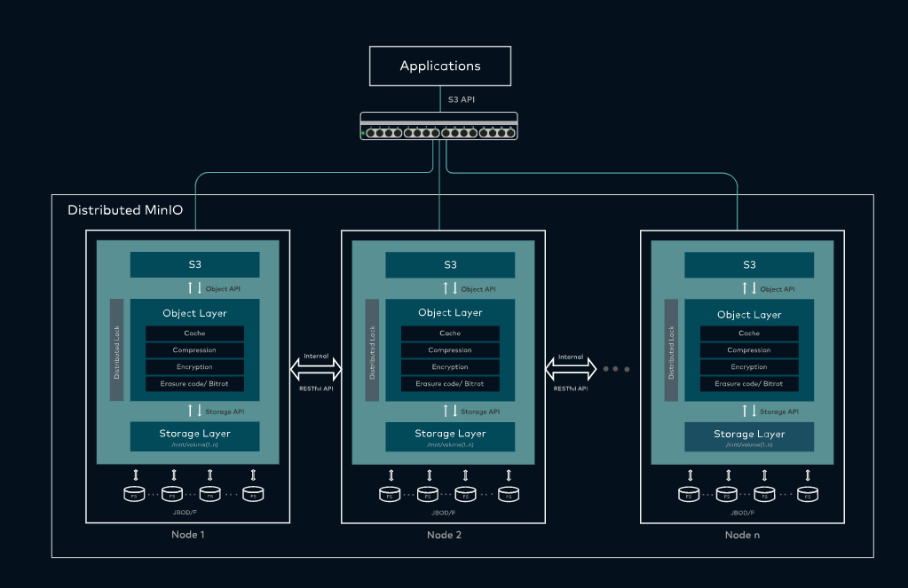The width and height of the screenshot is (908, 588).
Task: Click the "JBOD/F" label in Node 1
Action: point(185,513)
